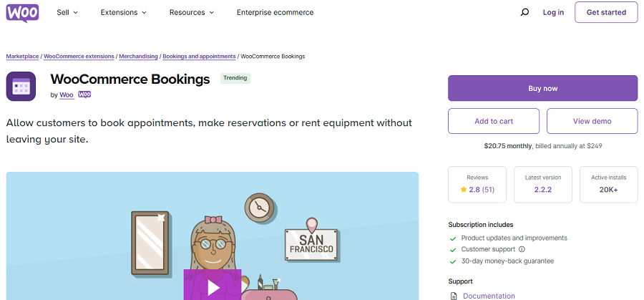The height and width of the screenshot is (300, 644).
Task: Open the Reviews 2.8 (51) card
Action: coord(477,185)
